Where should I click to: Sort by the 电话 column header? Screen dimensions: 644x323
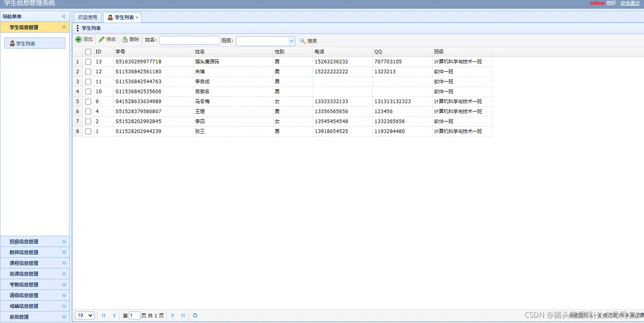(343, 52)
